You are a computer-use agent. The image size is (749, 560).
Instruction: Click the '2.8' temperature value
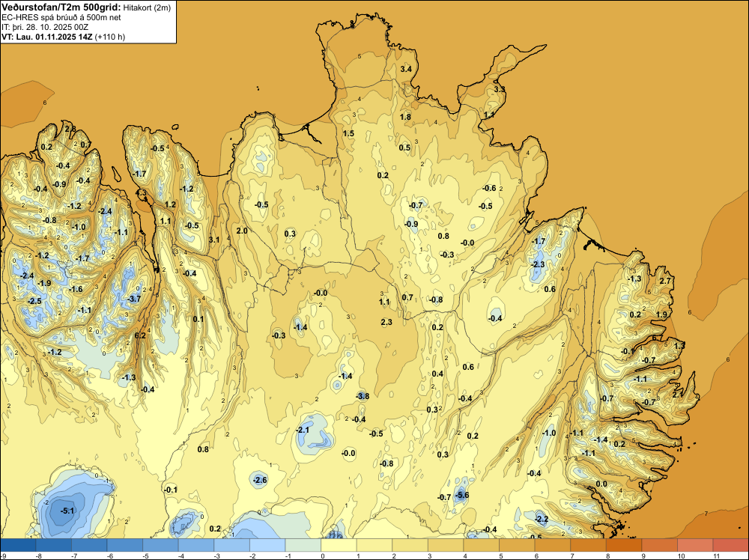pos(70,129)
